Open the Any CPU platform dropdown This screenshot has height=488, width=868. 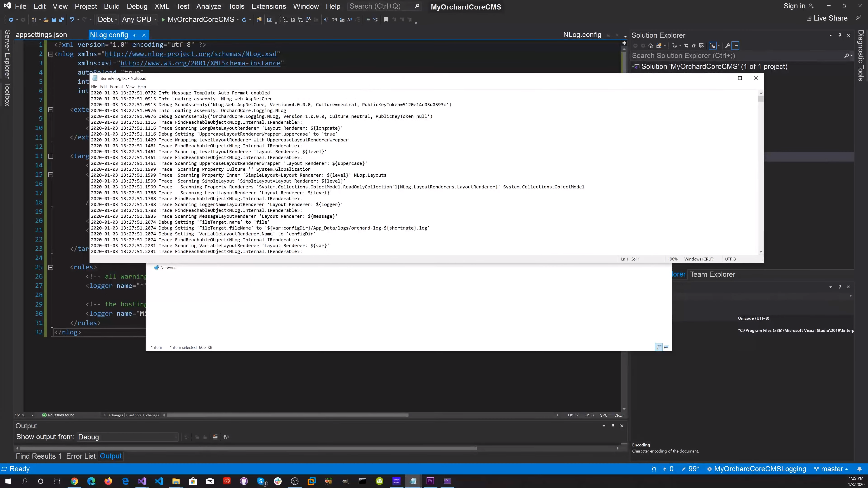[x=139, y=19]
